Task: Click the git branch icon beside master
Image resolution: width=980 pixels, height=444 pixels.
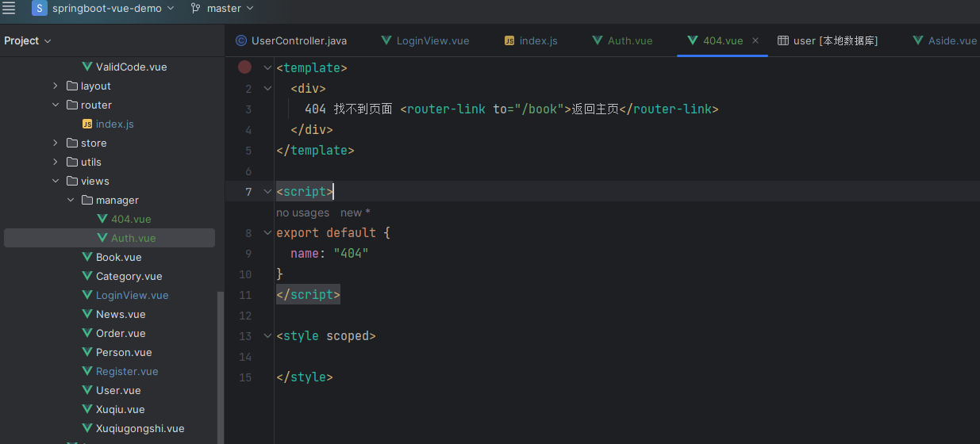Action: (x=195, y=8)
